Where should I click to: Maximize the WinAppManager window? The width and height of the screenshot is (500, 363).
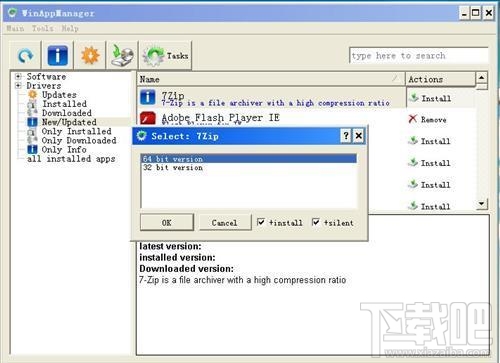coord(476,13)
